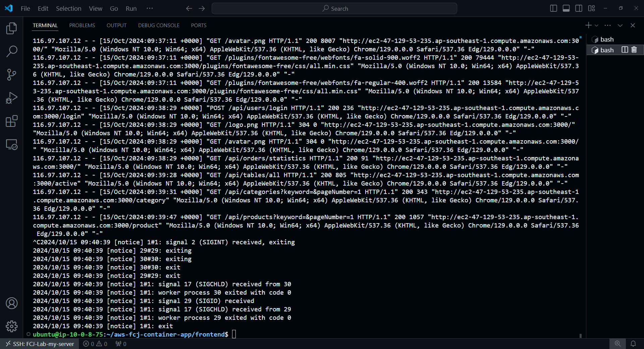Open Run and Debug view
Viewport: 644px width, 349px height.
[11, 98]
